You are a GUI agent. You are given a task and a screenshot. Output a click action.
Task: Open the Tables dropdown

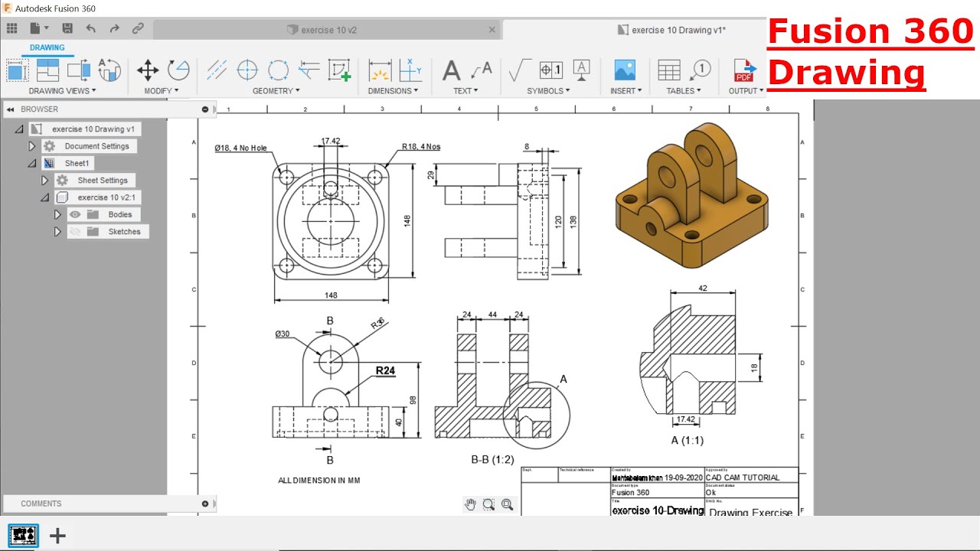tap(683, 90)
